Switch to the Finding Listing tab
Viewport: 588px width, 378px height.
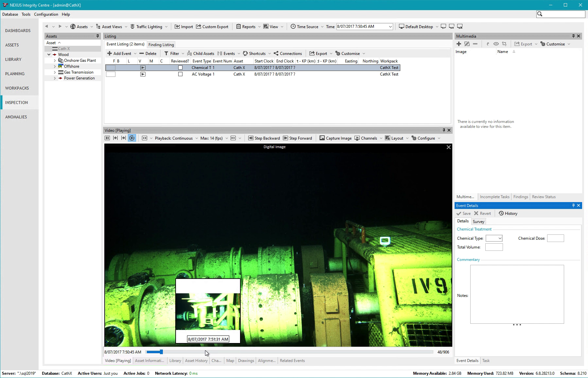[161, 45]
